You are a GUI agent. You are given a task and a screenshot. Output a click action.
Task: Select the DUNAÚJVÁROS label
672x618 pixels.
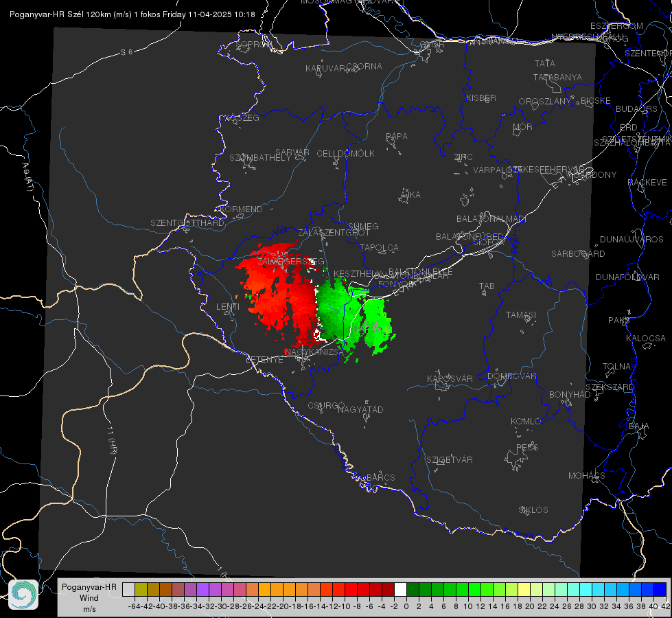pyautogui.click(x=632, y=240)
